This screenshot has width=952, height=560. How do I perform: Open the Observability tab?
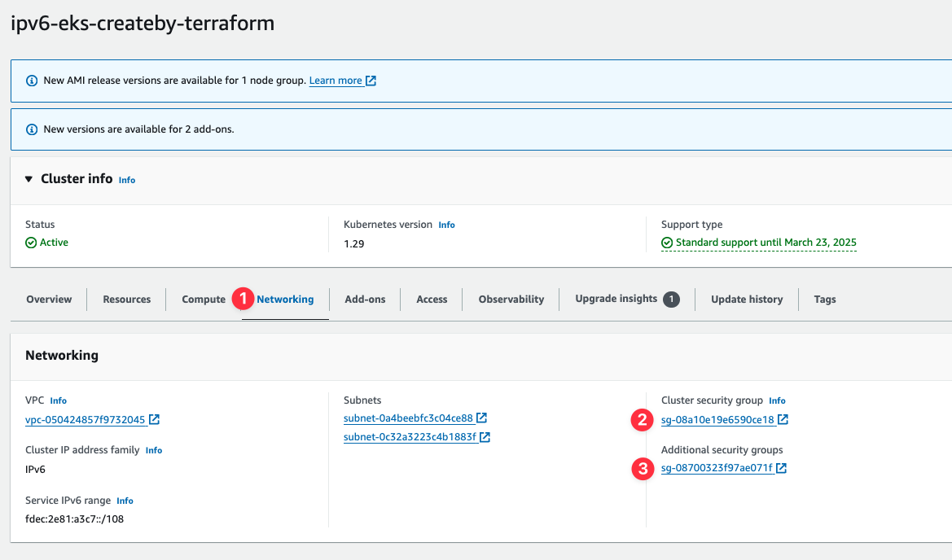point(511,299)
